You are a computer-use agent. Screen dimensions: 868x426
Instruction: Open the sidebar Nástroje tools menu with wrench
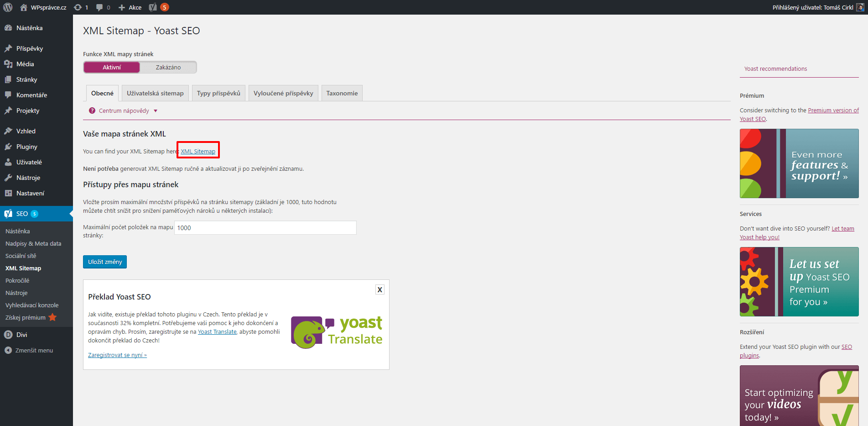[x=36, y=178]
